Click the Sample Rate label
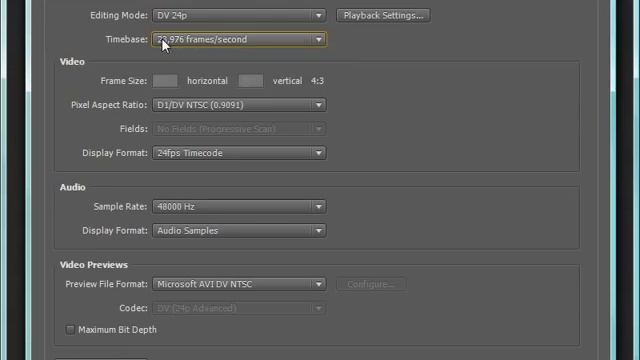640x360 pixels. pos(120,207)
